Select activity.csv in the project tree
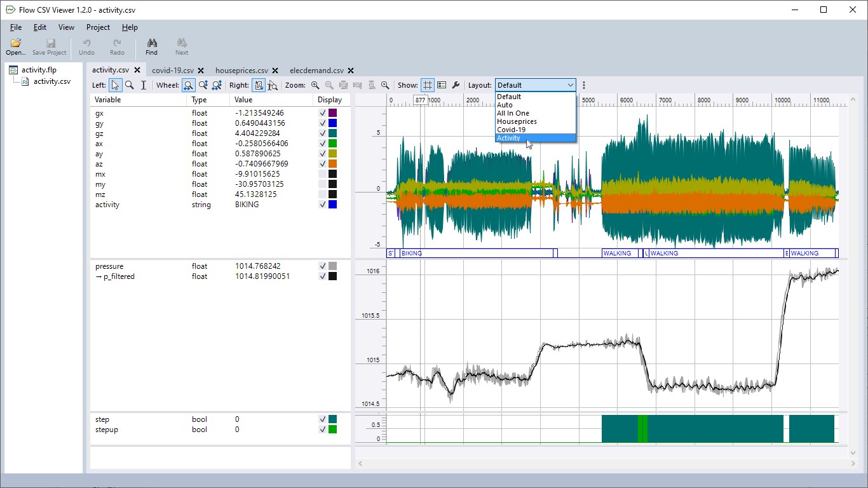Viewport: 868px width, 488px height. point(52,81)
